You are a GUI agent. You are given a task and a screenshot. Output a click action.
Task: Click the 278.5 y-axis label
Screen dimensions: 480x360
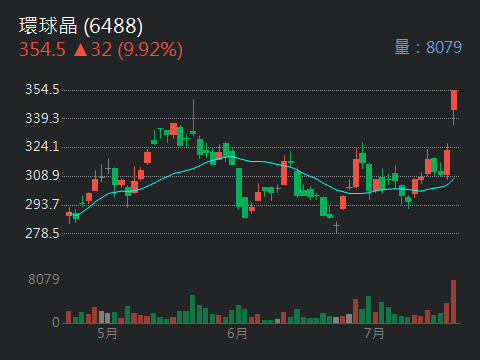tap(42, 233)
